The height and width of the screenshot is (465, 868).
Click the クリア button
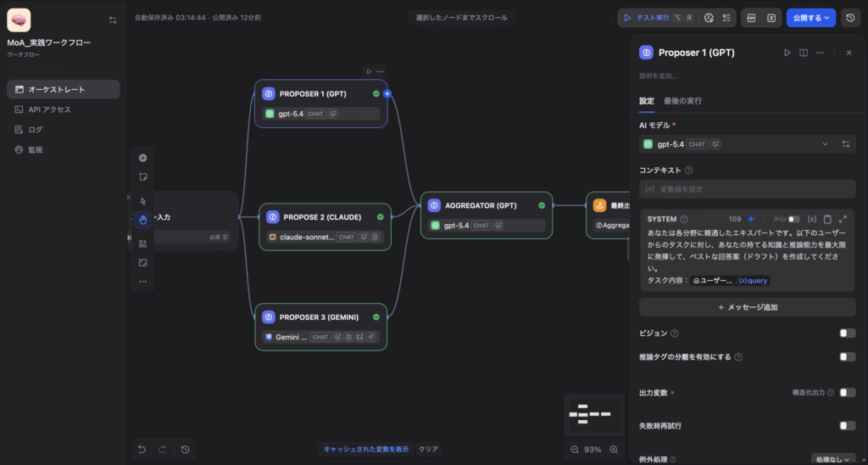pos(428,450)
